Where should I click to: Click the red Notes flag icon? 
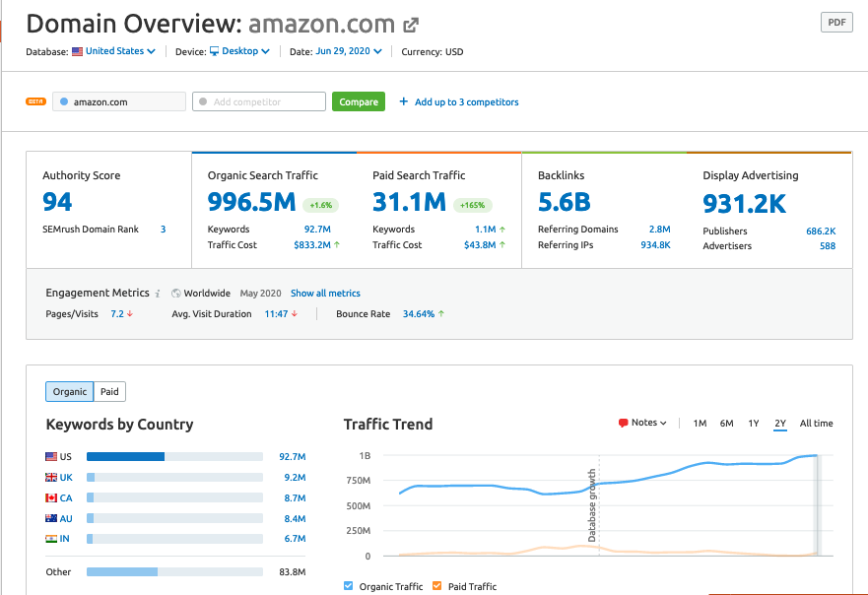click(623, 423)
